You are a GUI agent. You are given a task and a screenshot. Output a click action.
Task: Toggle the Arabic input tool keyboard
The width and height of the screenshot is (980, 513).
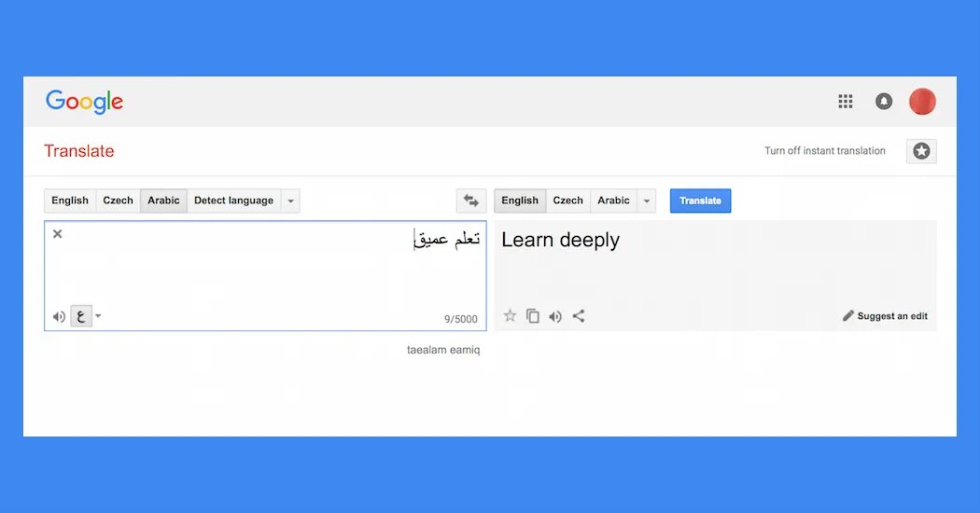pyautogui.click(x=81, y=316)
